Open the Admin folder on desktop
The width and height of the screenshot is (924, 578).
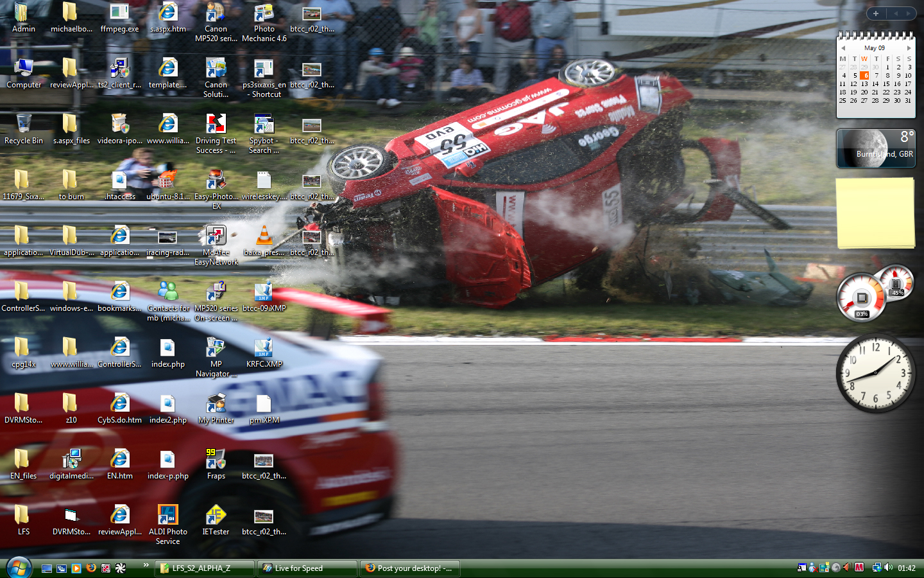pyautogui.click(x=23, y=18)
